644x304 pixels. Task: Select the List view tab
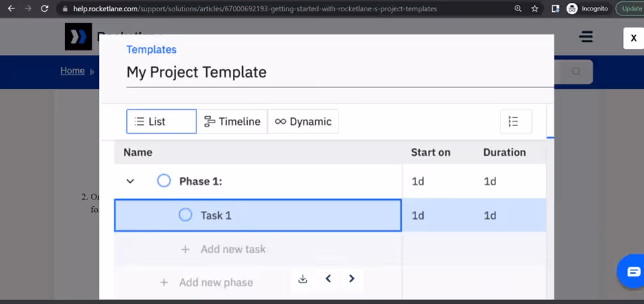tap(161, 122)
